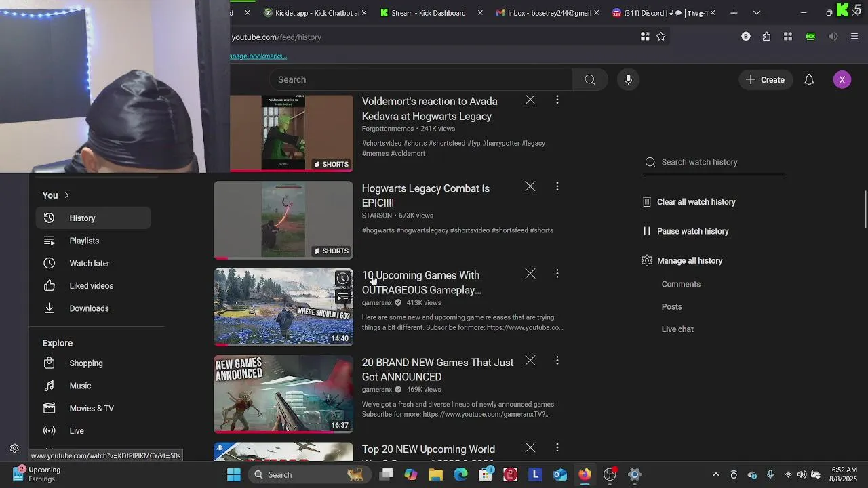The width and height of the screenshot is (868, 488).
Task: Click add to queue icon on 10 Upcoming Games thumbnail
Action: pyautogui.click(x=342, y=296)
